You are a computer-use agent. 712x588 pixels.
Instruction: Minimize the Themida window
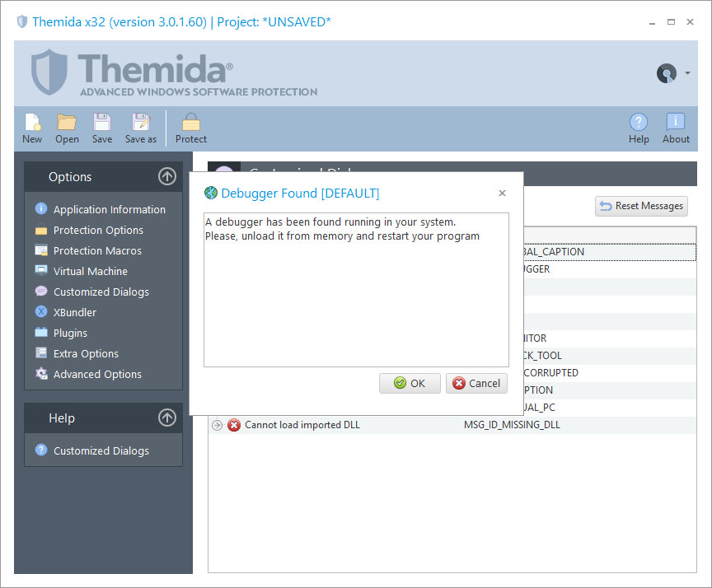(x=652, y=22)
